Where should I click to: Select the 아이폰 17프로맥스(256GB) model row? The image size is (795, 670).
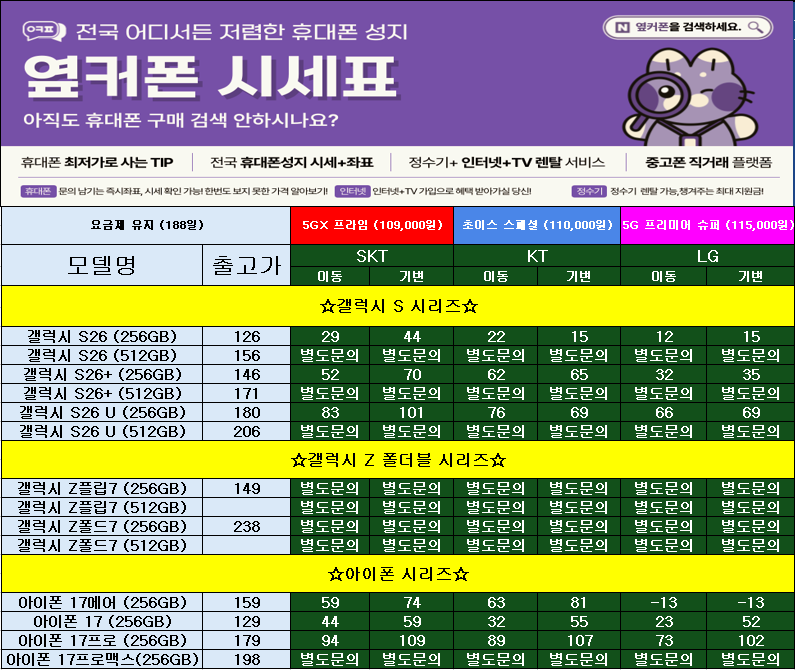[x=102, y=659]
